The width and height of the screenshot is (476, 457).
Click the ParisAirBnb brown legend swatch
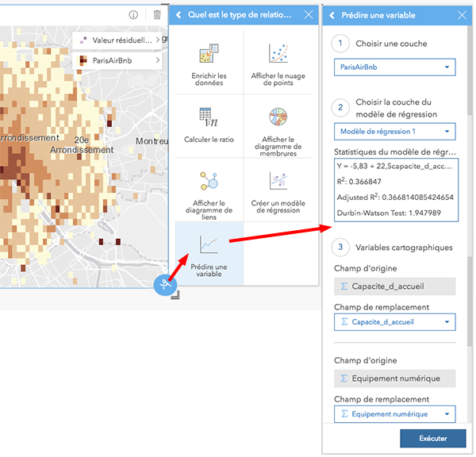click(x=83, y=60)
